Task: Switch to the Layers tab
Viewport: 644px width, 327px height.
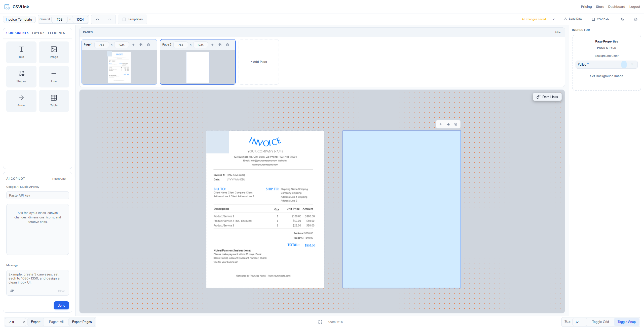Action: (38, 33)
